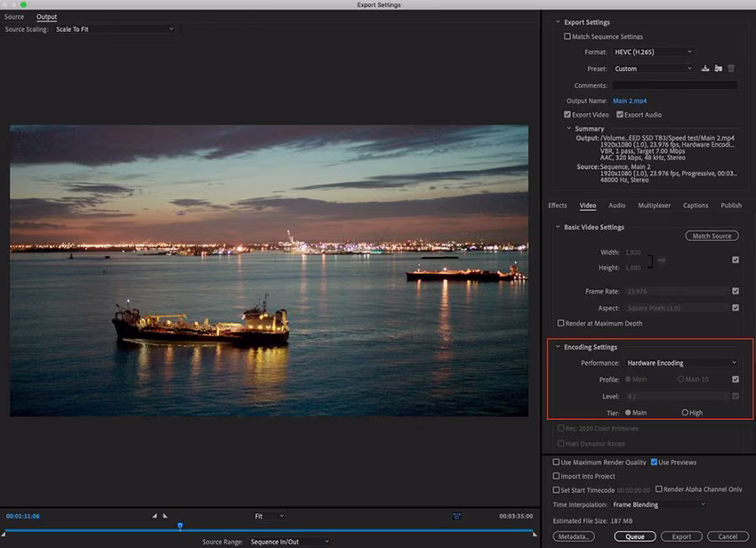Select the High tier radio button

click(685, 412)
